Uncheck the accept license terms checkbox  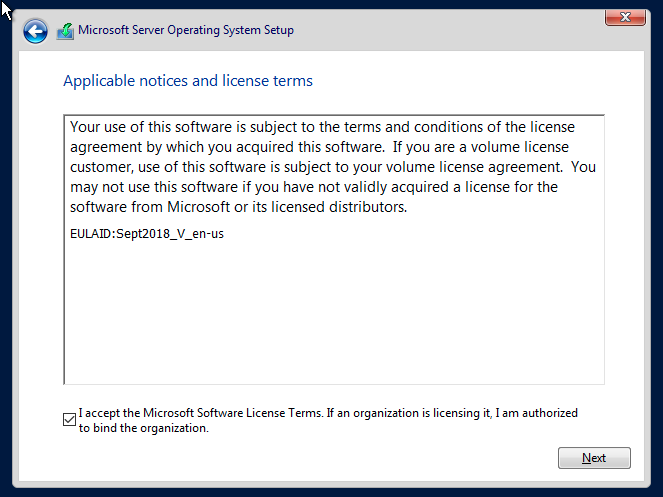click(69, 420)
